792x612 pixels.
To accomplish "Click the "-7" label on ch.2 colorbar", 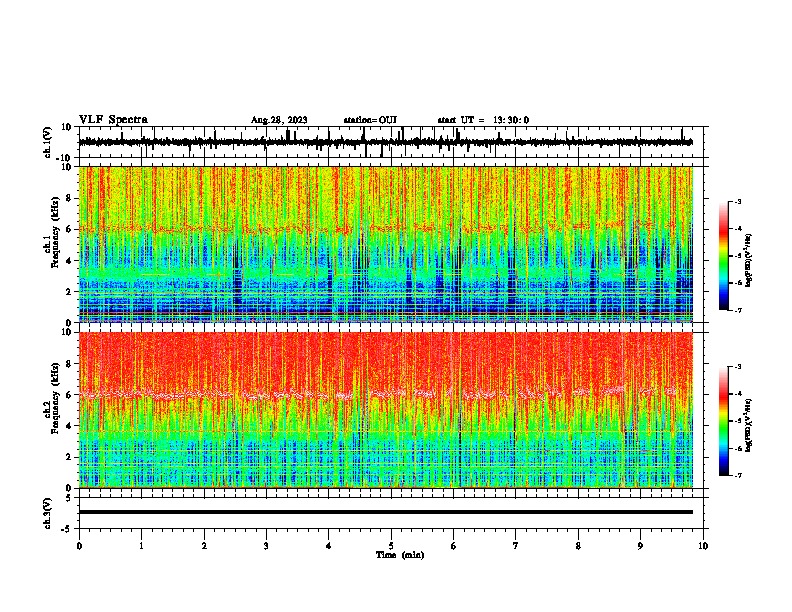I will pyautogui.click(x=737, y=475).
